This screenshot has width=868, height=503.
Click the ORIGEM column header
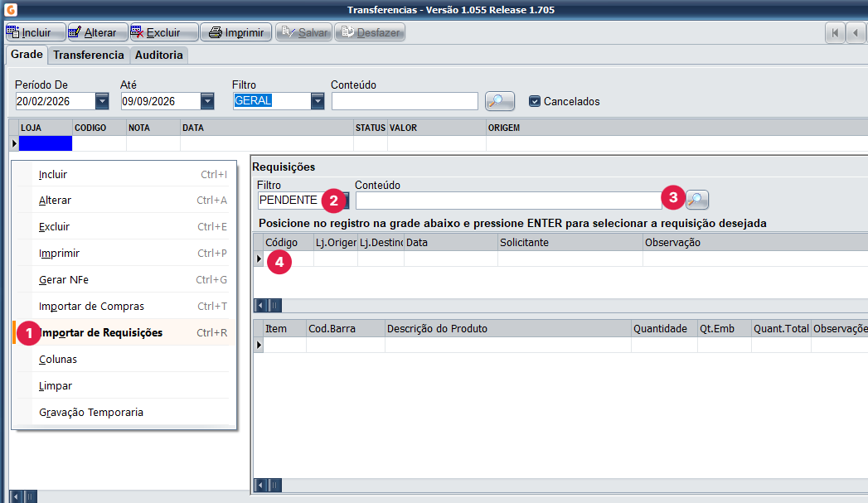[x=677, y=128]
